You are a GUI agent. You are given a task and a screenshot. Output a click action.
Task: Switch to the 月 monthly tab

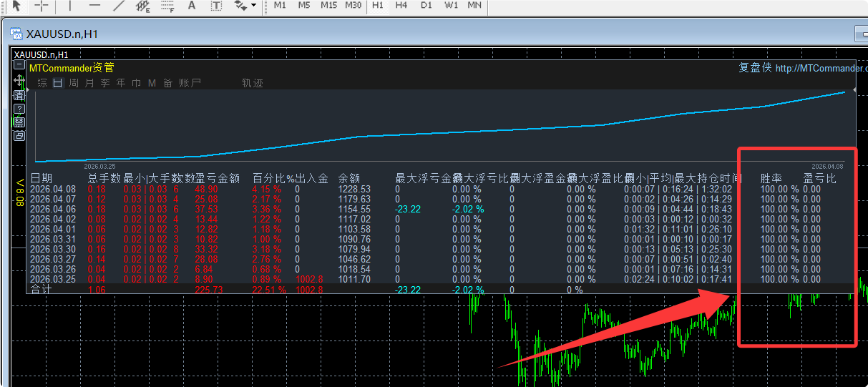[89, 83]
